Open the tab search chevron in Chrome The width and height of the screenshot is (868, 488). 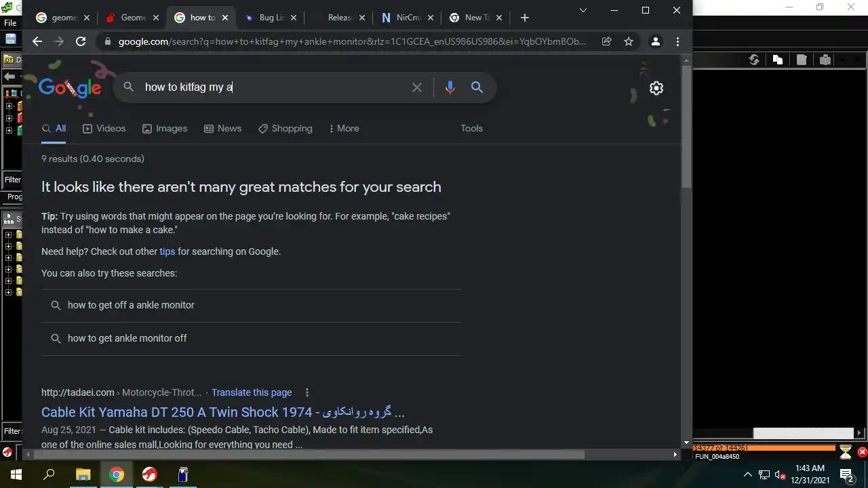(x=583, y=10)
